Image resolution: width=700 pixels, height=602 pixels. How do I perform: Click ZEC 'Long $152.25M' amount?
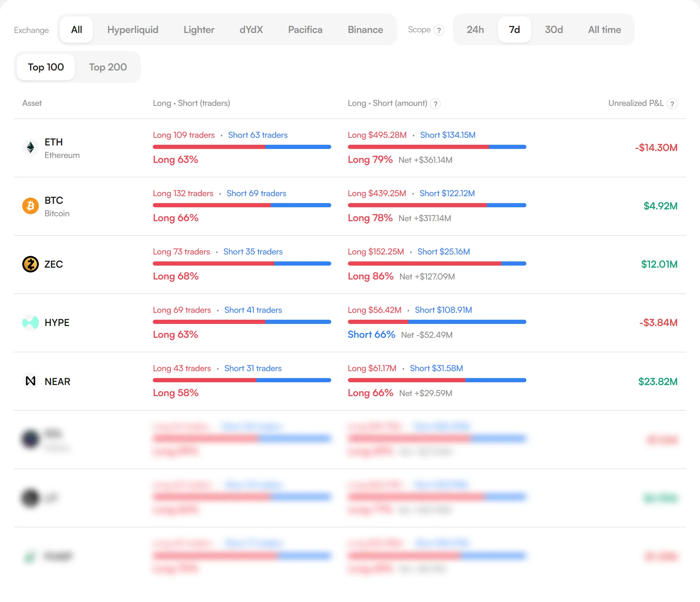point(376,252)
